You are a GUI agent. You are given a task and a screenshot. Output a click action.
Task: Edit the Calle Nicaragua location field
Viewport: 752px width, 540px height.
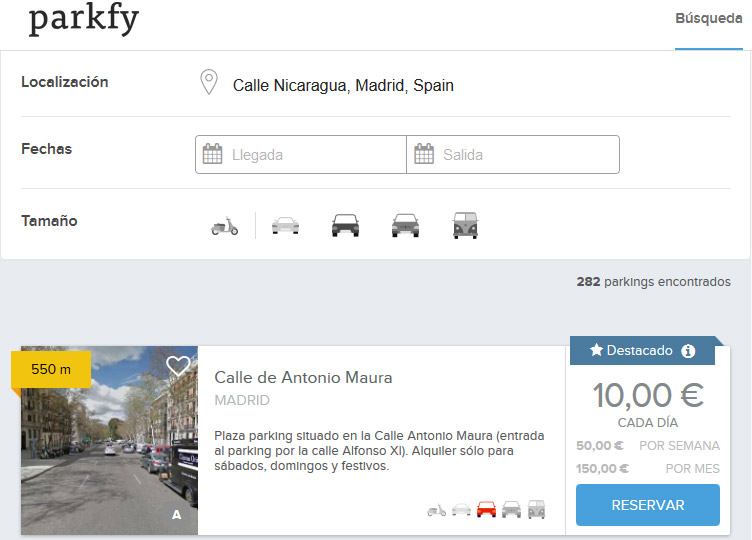click(343, 85)
